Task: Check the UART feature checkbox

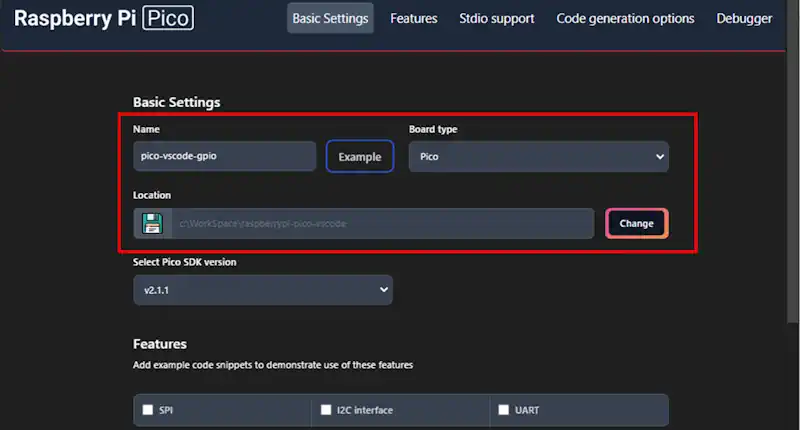Action: [x=504, y=410]
